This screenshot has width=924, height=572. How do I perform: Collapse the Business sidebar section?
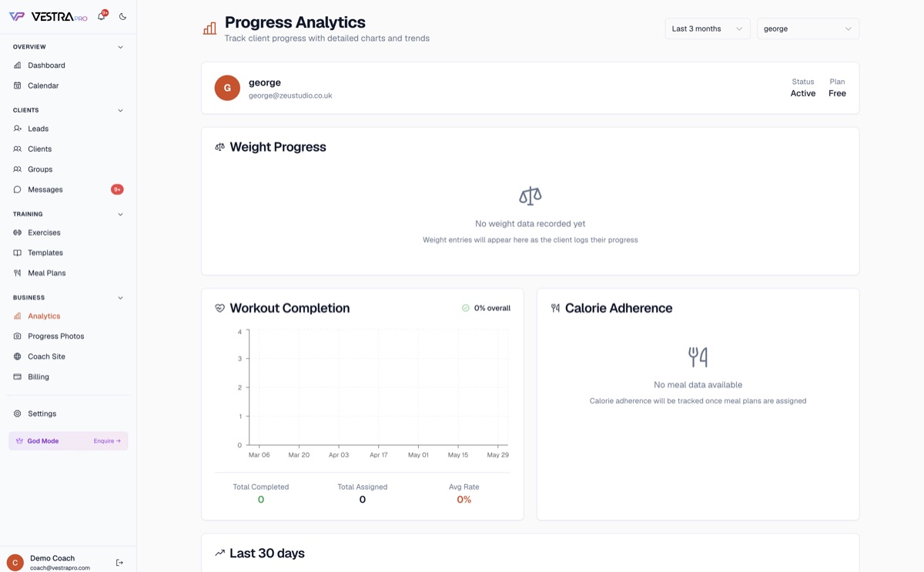click(120, 297)
